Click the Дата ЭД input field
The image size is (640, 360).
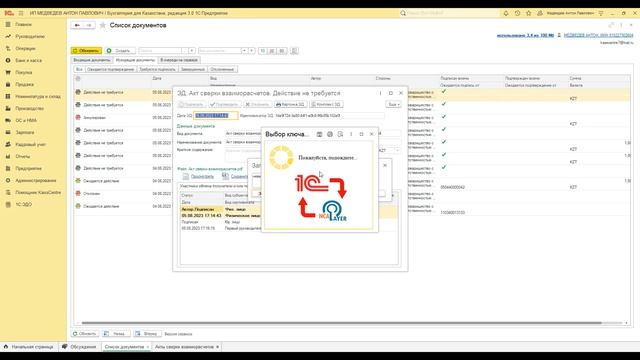click(x=216, y=116)
